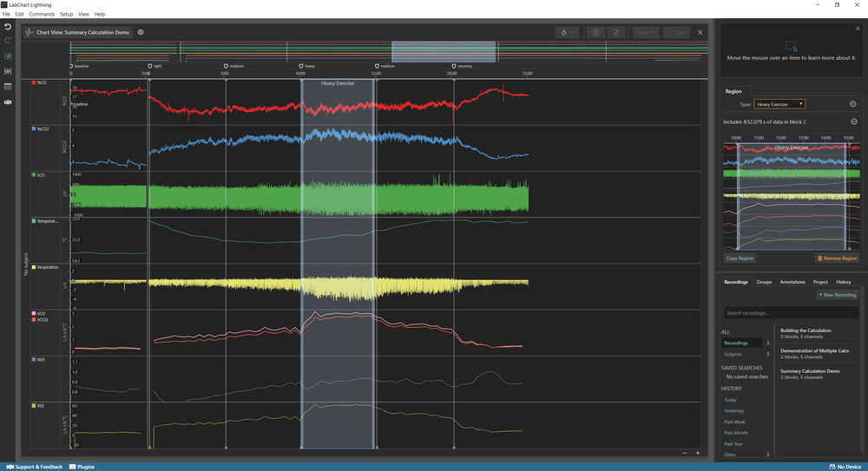Collapse the region Type row minus icon
Screen dimensions: 868x471
coord(853,104)
